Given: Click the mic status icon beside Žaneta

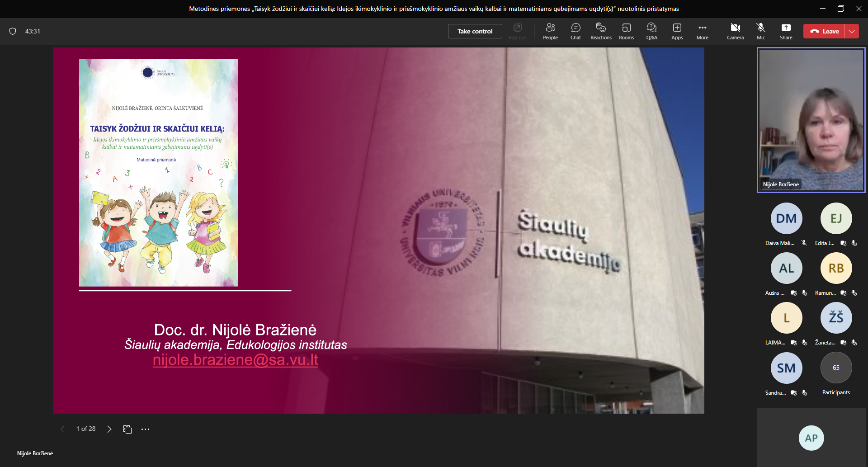Looking at the screenshot, I should click(854, 343).
